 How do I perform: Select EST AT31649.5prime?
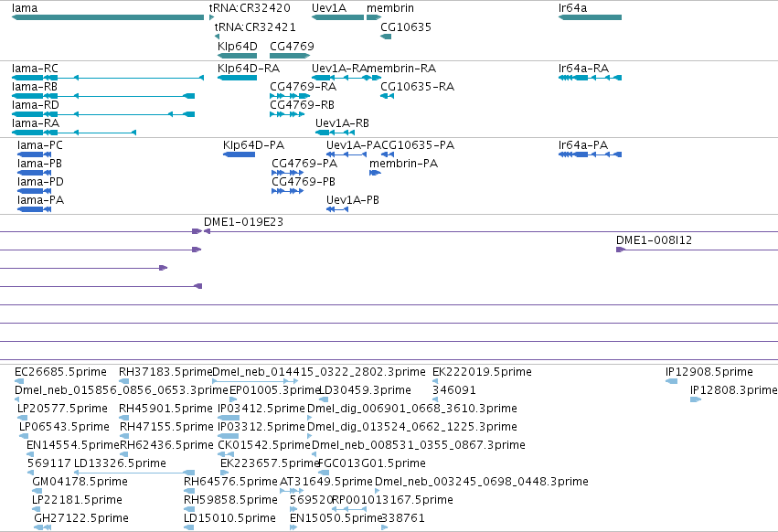point(326,482)
